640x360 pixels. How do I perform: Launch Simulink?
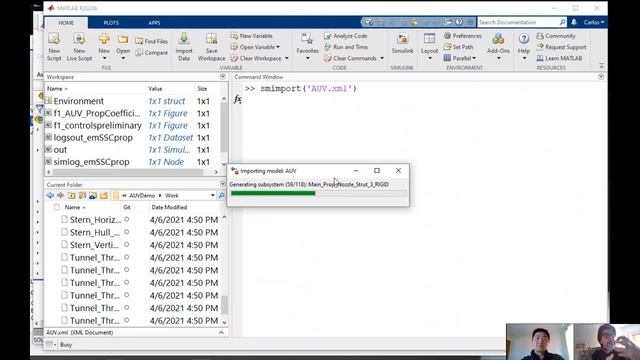[x=402, y=44]
